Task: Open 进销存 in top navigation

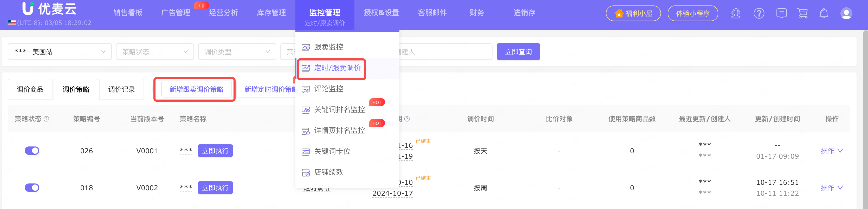Action: (524, 13)
